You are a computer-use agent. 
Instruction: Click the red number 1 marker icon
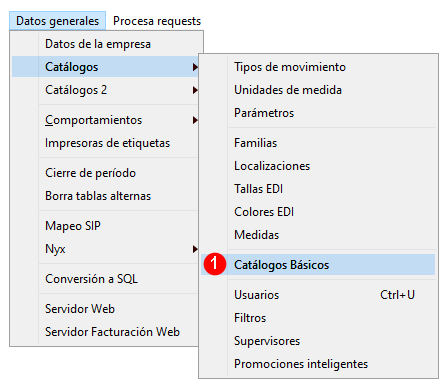pos(215,264)
